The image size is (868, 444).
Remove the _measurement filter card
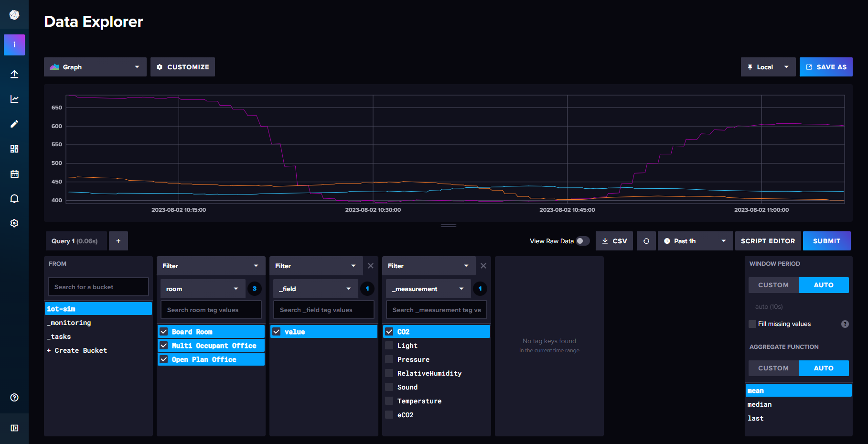click(x=483, y=266)
